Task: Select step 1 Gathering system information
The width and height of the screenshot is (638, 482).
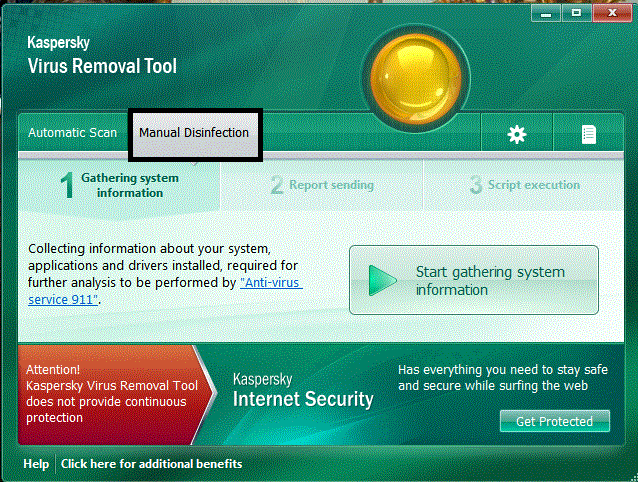Action: click(119, 185)
